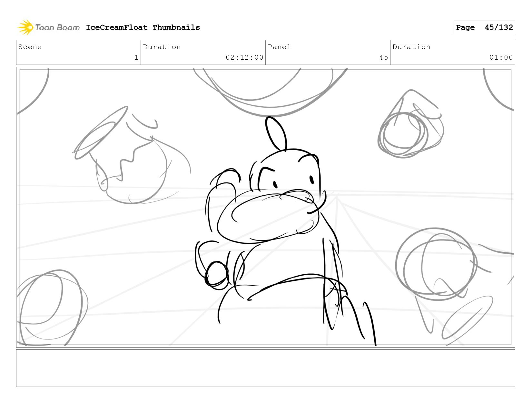Click the empty notes box below the panel
This screenshot has height=411, width=532.
[x=266, y=368]
